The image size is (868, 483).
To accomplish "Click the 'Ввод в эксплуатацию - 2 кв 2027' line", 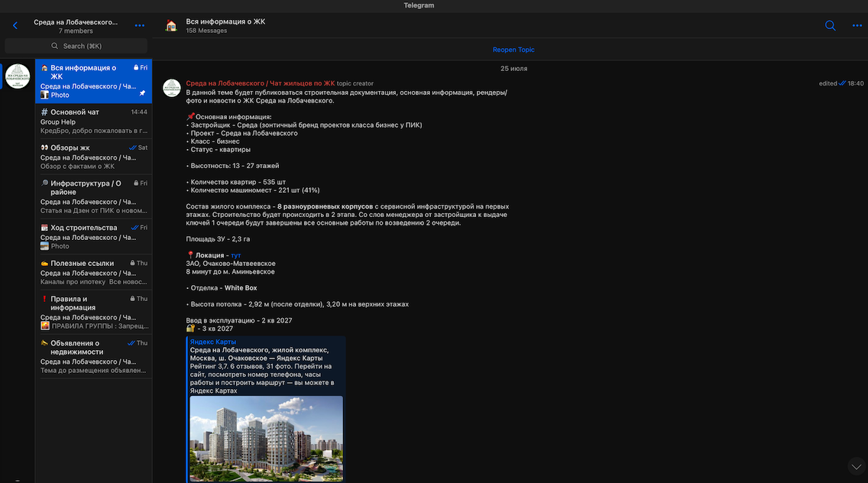I will point(238,321).
